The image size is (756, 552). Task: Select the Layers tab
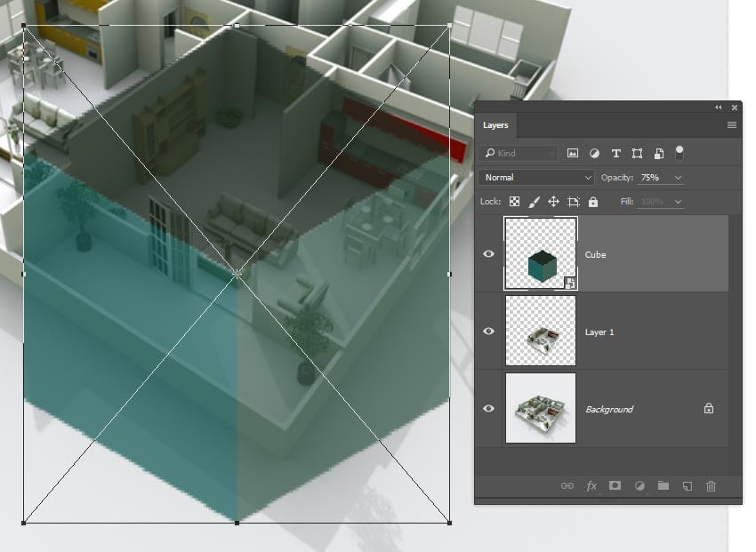pos(495,124)
